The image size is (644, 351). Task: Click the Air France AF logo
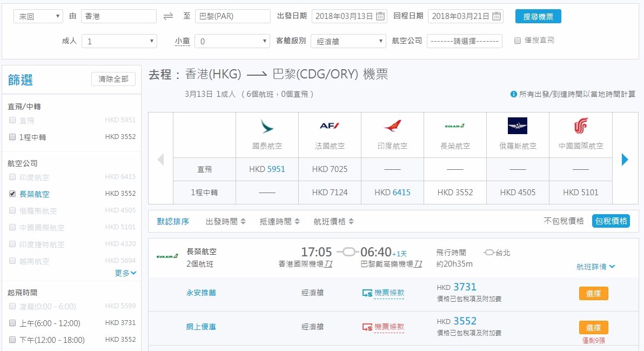coord(330,126)
